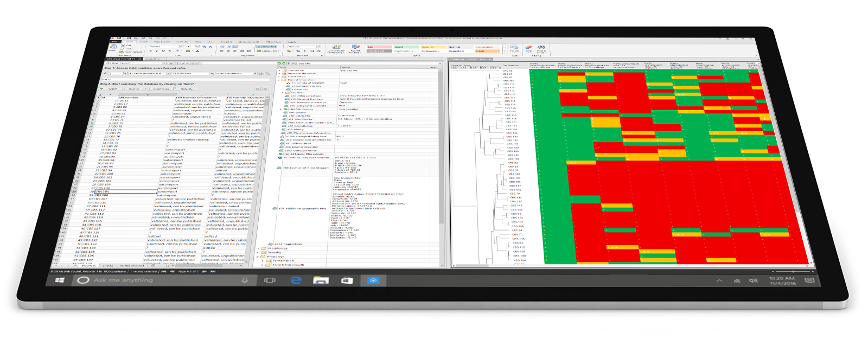
Task: Click the Fermentation tree item
Action: [283, 261]
